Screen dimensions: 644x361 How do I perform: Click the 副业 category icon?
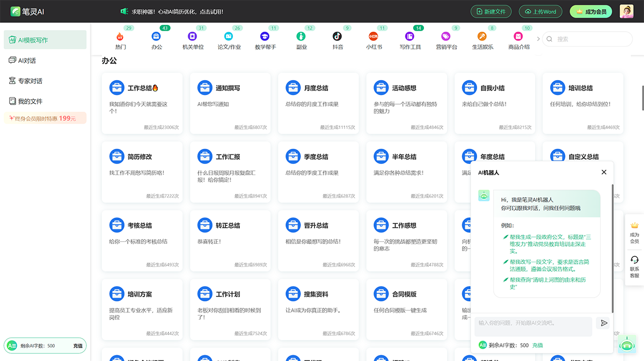(x=301, y=37)
